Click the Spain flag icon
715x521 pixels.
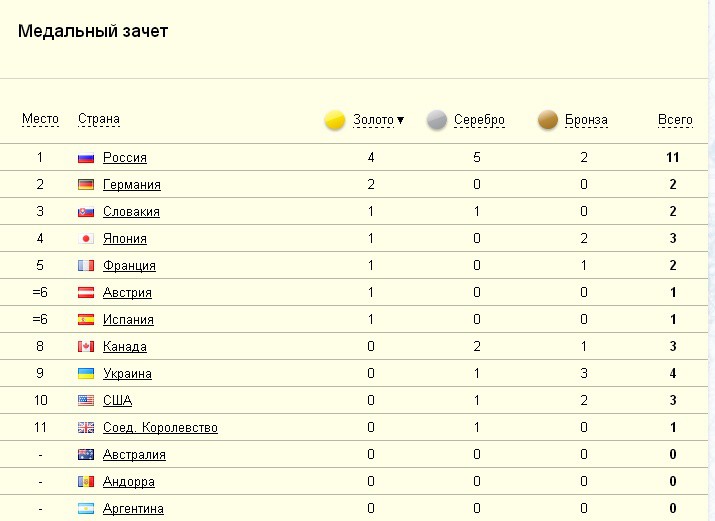click(85, 320)
